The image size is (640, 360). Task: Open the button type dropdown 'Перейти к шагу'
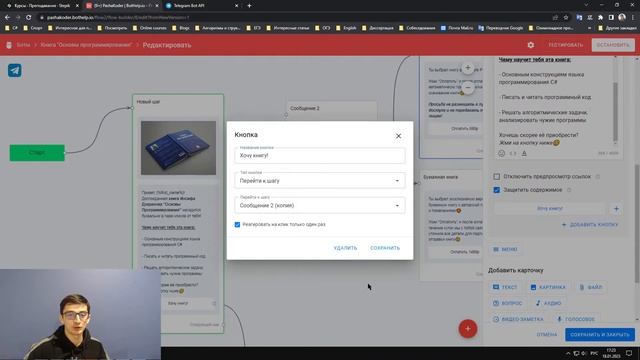(320, 180)
